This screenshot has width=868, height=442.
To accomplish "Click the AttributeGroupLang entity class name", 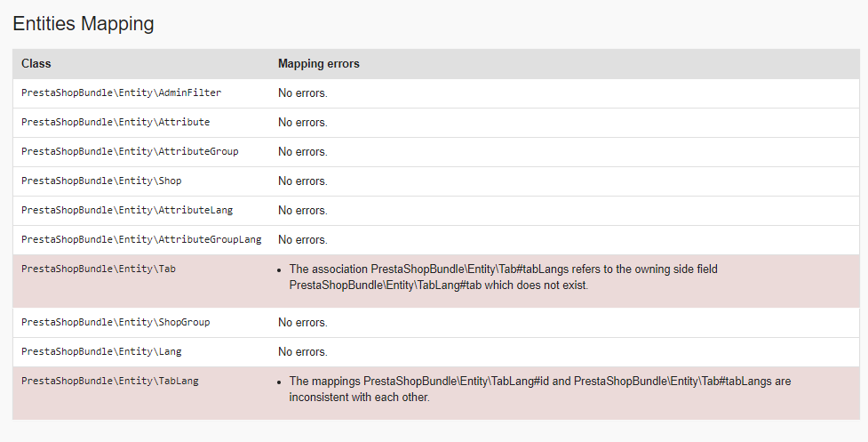I will click(141, 239).
